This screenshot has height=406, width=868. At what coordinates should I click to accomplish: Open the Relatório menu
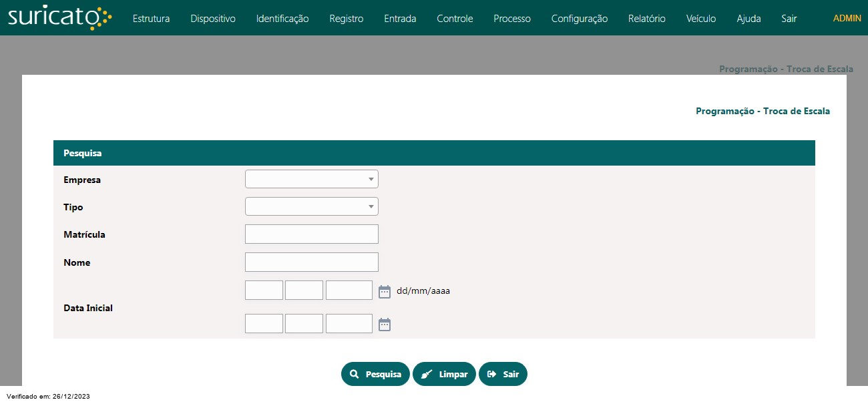point(646,19)
